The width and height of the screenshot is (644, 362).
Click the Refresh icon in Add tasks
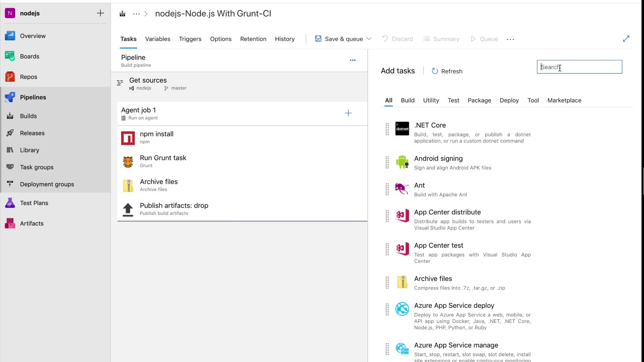435,71
